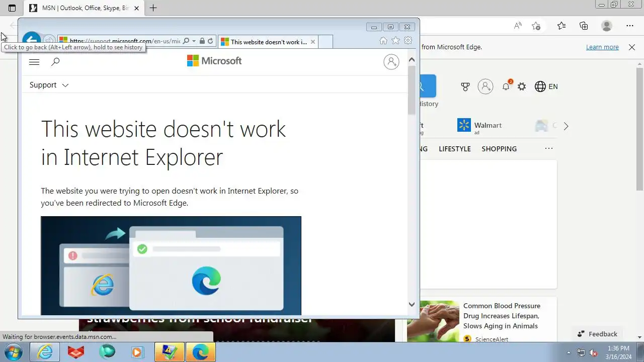This screenshot has height=362, width=644.
Task: Open the hamburger menu on Microsoft Support page
Action: [34, 62]
